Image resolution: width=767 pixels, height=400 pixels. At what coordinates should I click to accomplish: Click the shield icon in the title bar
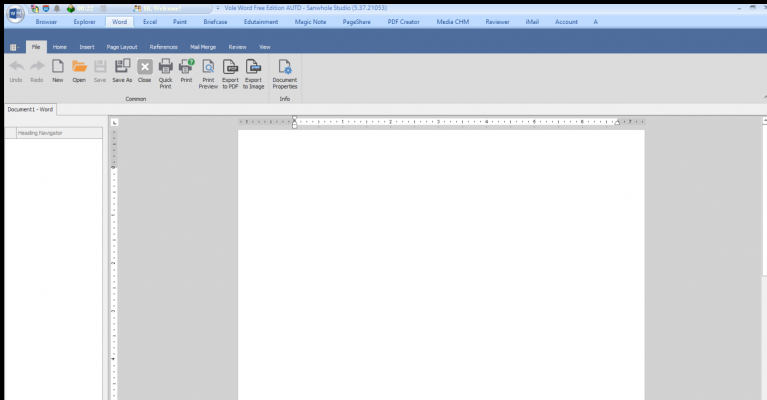[46, 8]
